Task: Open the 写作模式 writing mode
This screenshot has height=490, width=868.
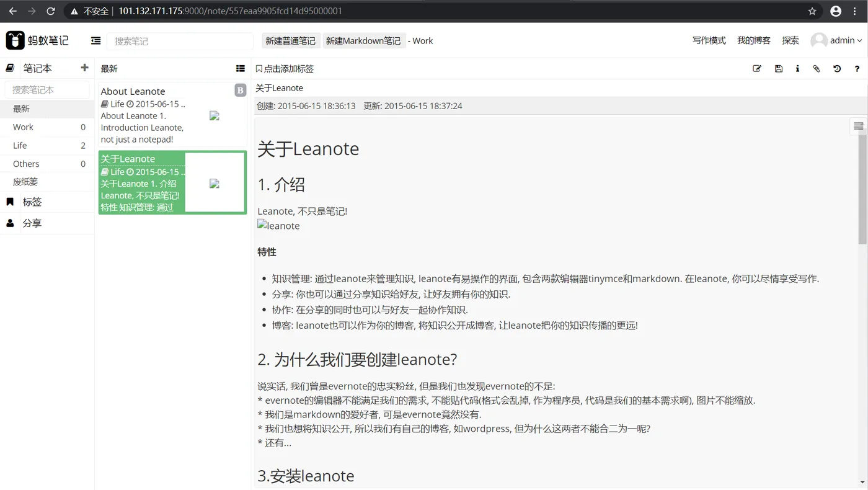Action: (709, 40)
